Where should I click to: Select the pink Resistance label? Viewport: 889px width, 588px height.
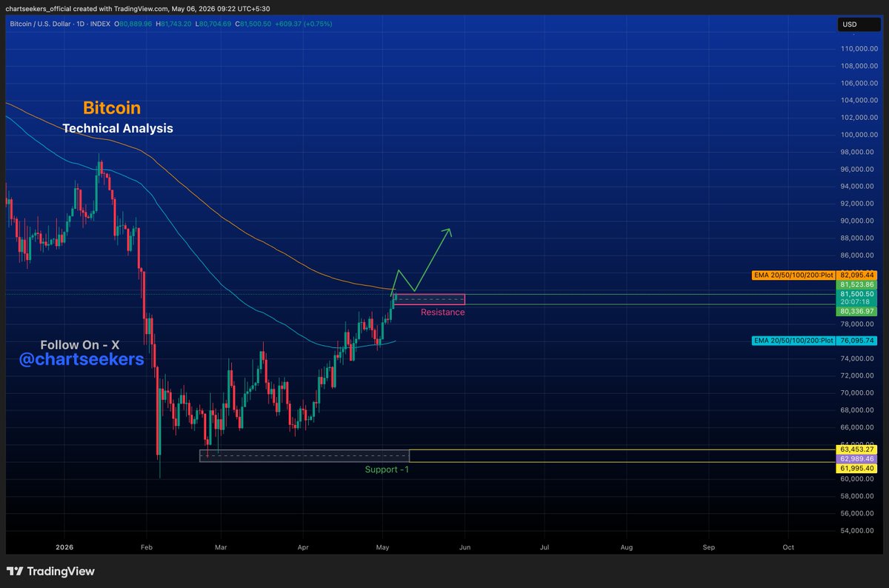tap(443, 313)
